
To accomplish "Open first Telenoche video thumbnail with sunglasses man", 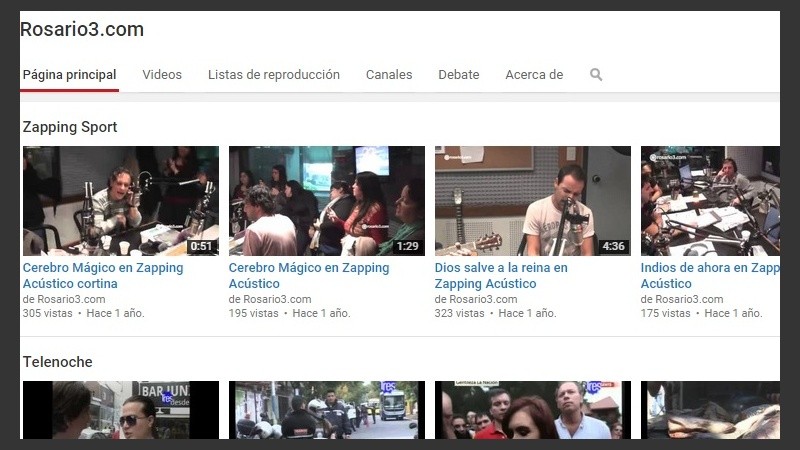I will click(x=120, y=410).
